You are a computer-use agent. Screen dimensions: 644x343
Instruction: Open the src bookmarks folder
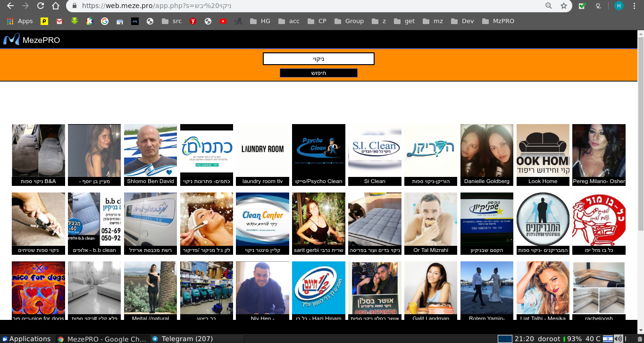coord(172,21)
